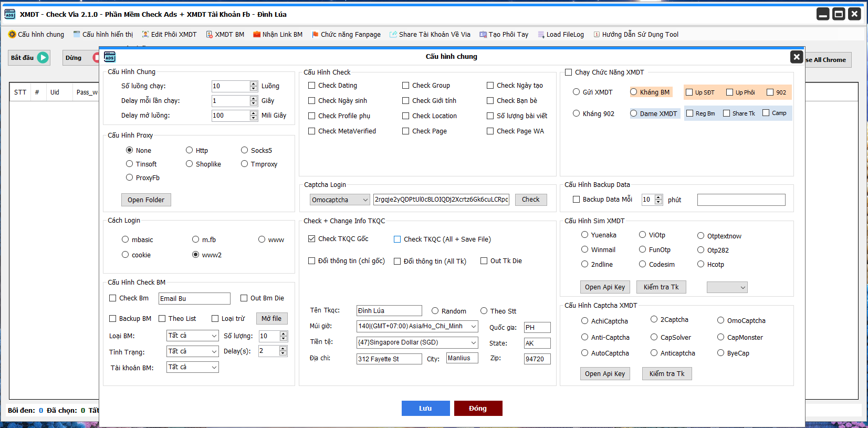
Task: Click captcha API key input field
Action: [x=441, y=200]
